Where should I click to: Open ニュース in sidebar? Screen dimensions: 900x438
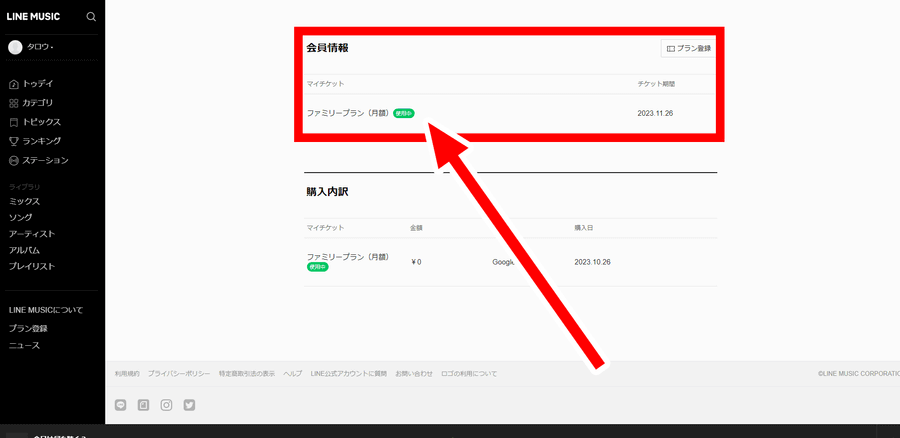click(24, 345)
